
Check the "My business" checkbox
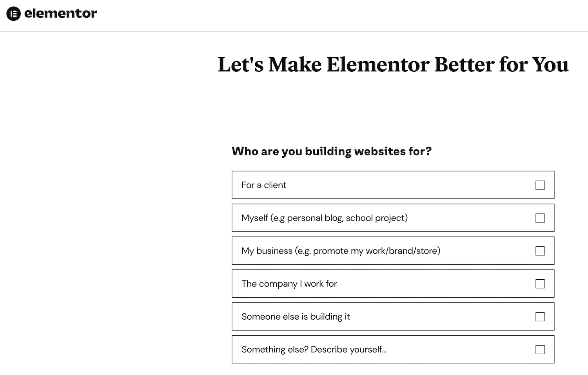click(541, 251)
